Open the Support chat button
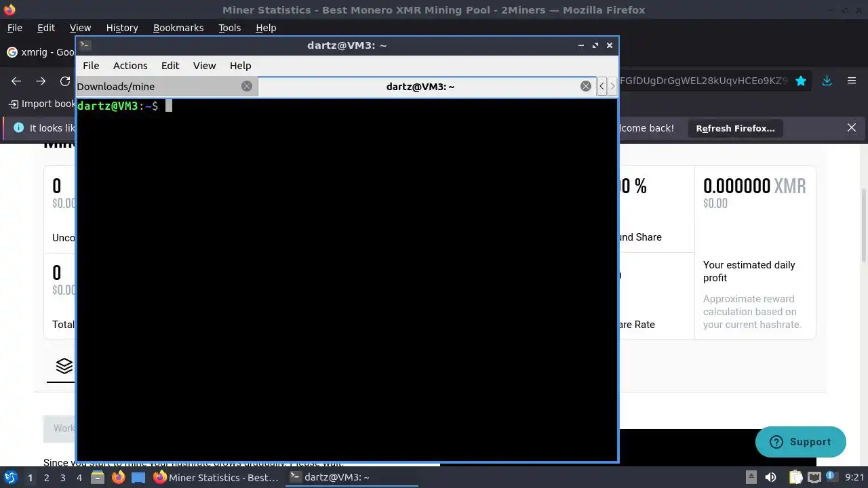868x488 pixels. [801, 442]
